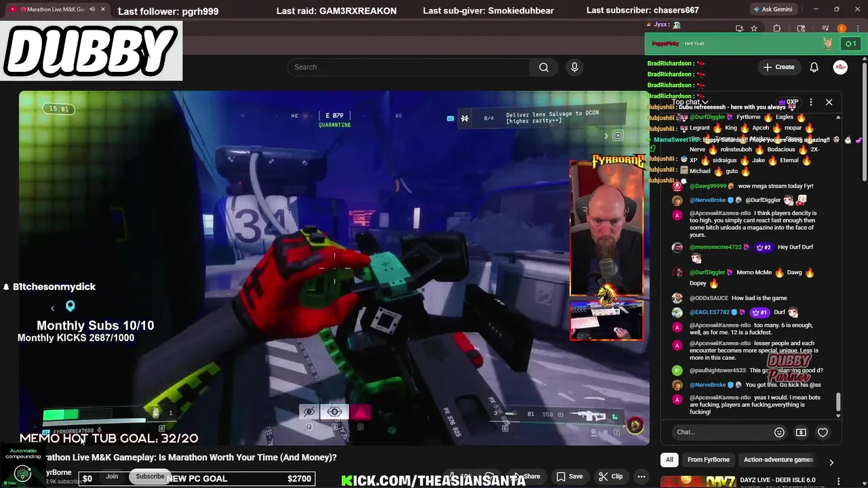Open more actions ellipsis beside Clip

pyautogui.click(x=641, y=476)
